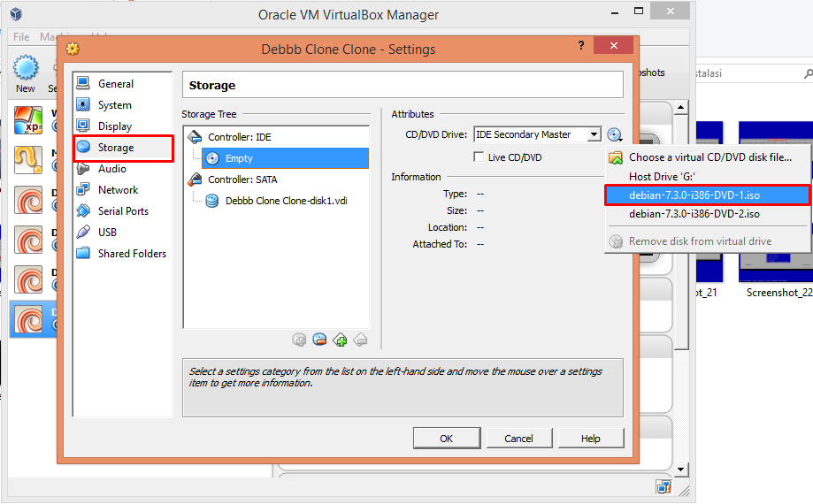This screenshot has height=504, width=813.
Task: Select the Empty CD drive entry
Action: (285, 158)
